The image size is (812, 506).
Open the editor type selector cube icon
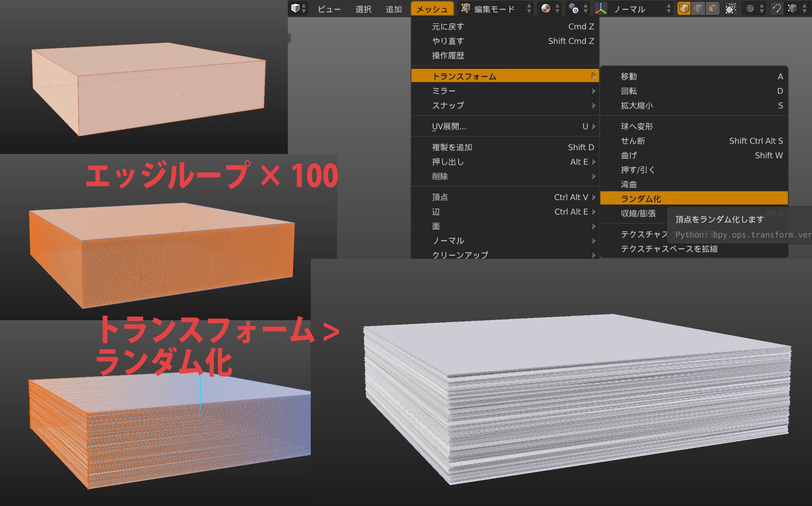(x=298, y=8)
